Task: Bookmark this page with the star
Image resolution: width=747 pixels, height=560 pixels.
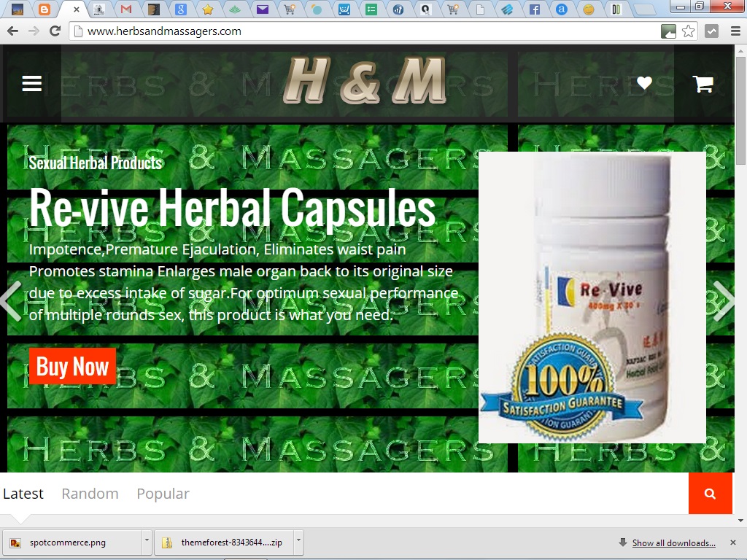Action: pos(688,31)
